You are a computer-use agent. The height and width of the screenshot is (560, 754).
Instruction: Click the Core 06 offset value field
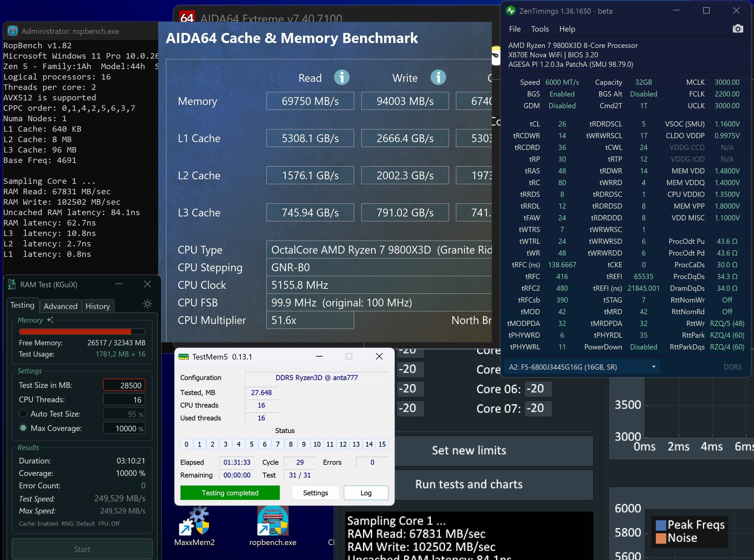point(538,389)
